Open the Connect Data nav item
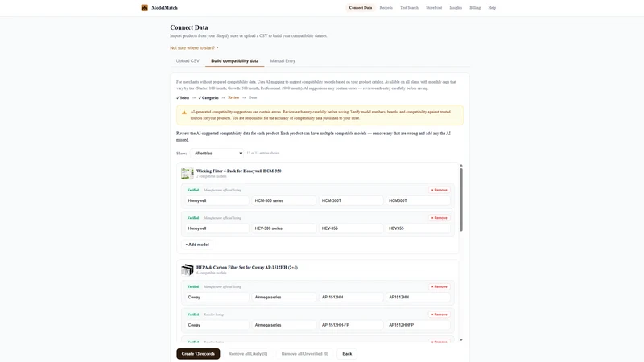Image resolution: width=644 pixels, height=362 pixels. point(360,8)
